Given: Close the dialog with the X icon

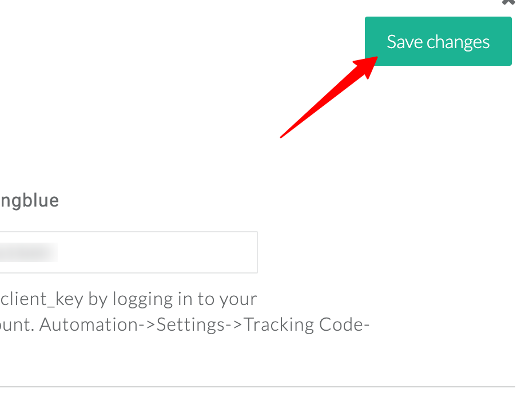Looking at the screenshot, I should pos(509,2).
